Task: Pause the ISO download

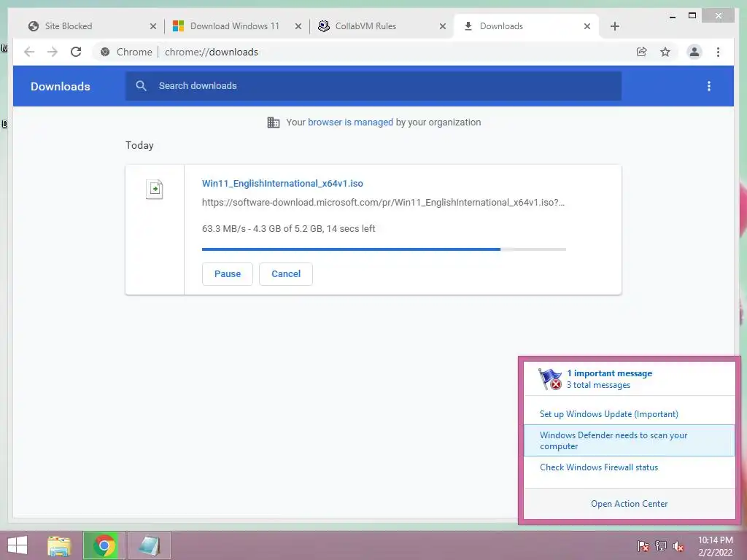Action: 228,274
